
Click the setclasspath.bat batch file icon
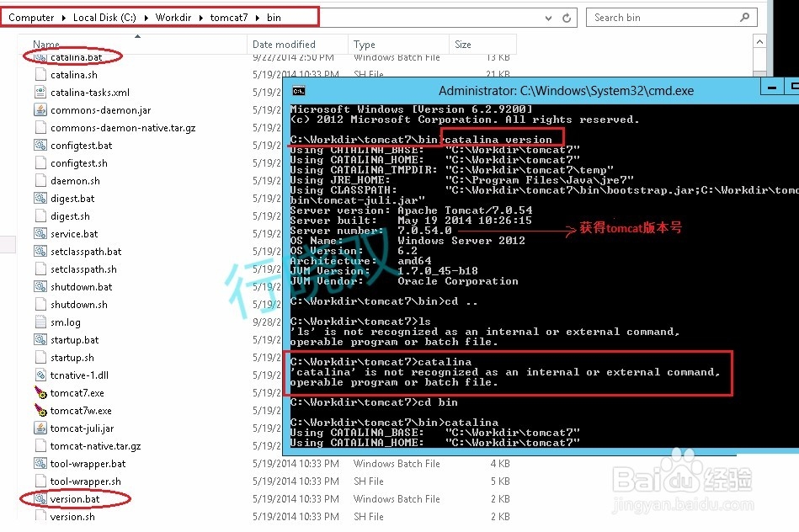pyautogui.click(x=40, y=251)
